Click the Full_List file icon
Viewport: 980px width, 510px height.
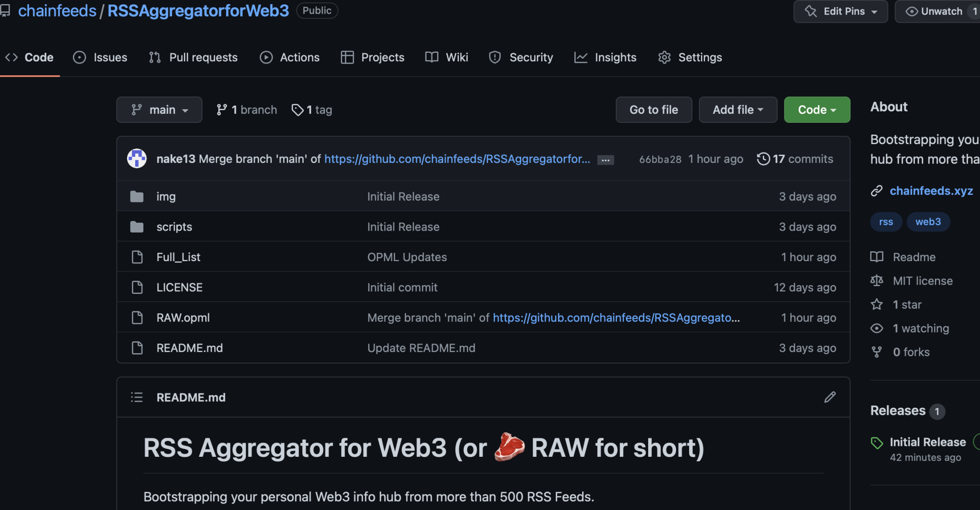(x=137, y=257)
